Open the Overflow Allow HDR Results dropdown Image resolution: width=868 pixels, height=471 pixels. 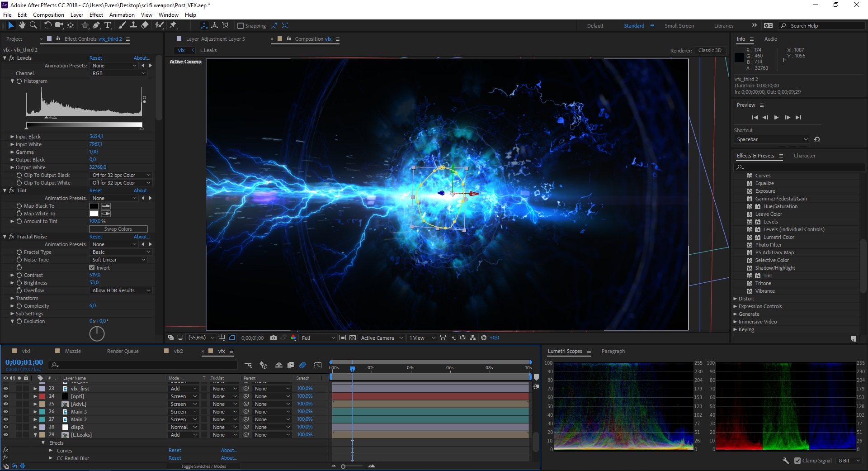tap(121, 290)
